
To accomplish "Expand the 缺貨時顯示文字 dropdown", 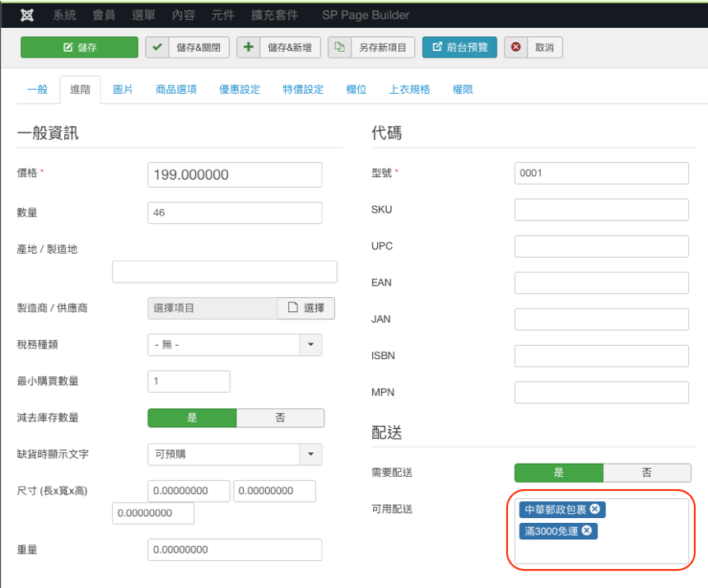I will pyautogui.click(x=310, y=454).
